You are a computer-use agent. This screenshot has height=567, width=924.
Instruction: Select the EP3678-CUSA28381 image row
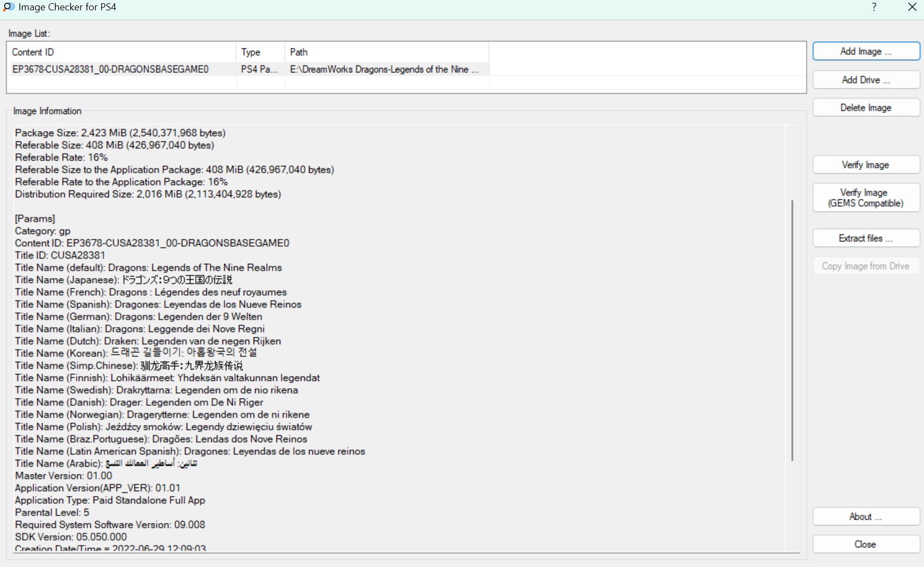(x=110, y=70)
